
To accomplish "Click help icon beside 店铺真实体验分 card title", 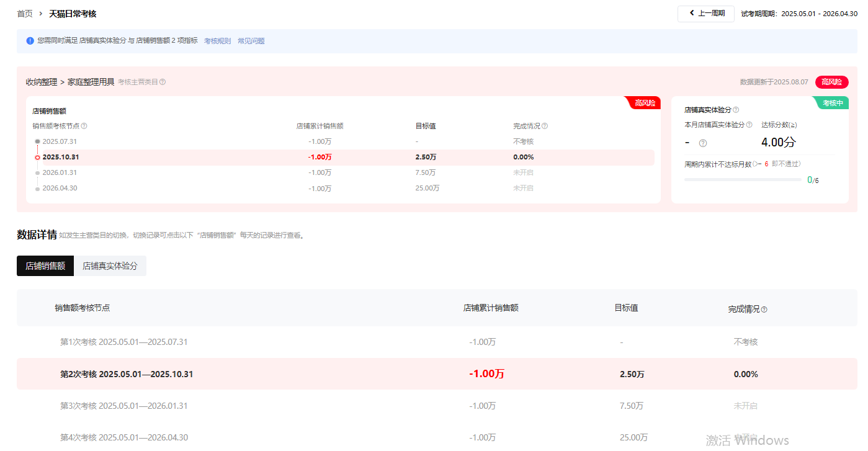I will [736, 110].
